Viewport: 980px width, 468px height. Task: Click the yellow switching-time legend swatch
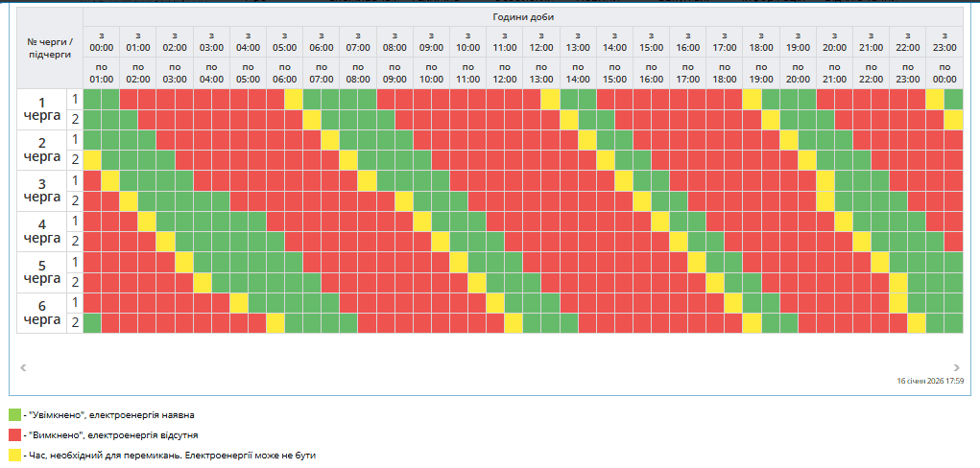[x=14, y=455]
